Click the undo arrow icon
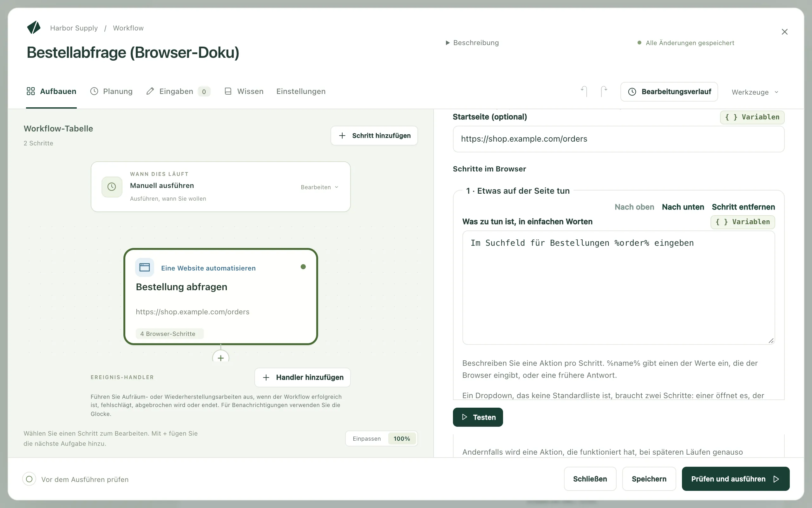Screen dimensions: 812x508 pos(584,91)
